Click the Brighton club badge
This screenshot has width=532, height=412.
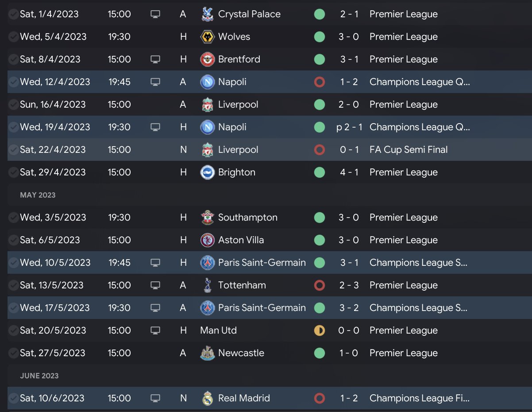(207, 172)
